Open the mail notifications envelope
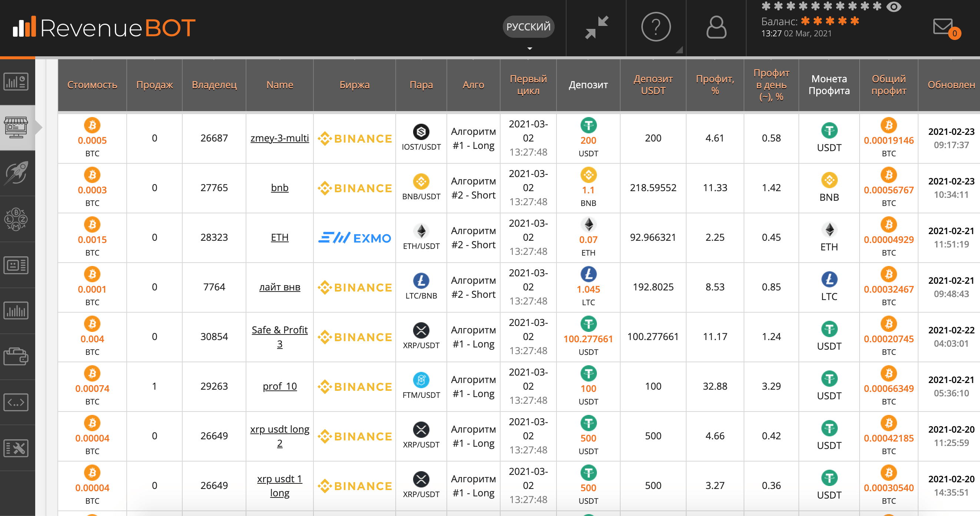Viewport: 980px width, 516px height. (x=943, y=27)
